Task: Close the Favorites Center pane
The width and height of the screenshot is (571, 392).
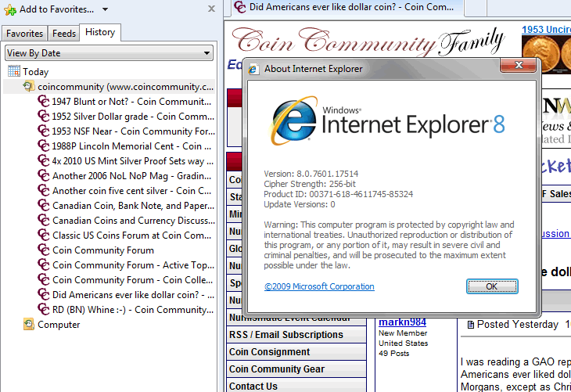Action: (211, 9)
